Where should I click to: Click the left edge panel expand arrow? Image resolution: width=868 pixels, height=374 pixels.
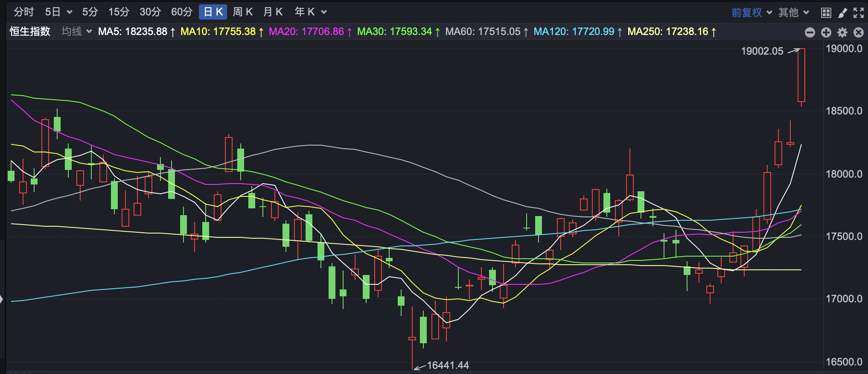click(x=2, y=299)
